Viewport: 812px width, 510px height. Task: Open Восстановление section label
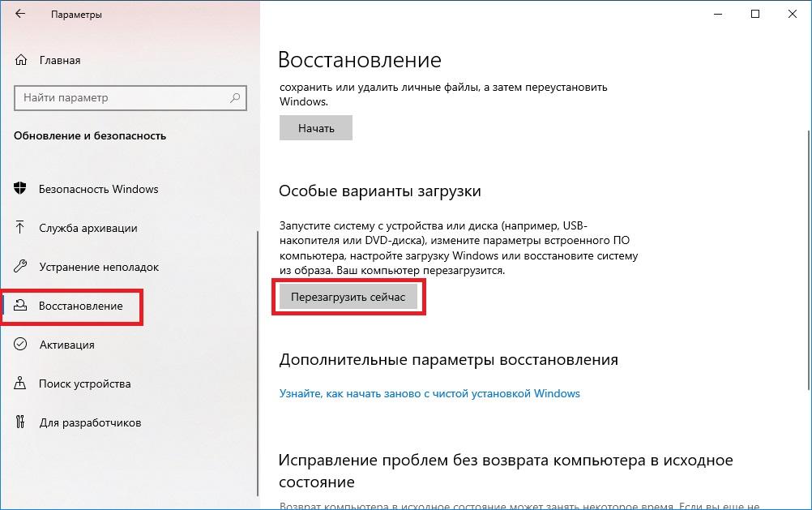(x=81, y=306)
